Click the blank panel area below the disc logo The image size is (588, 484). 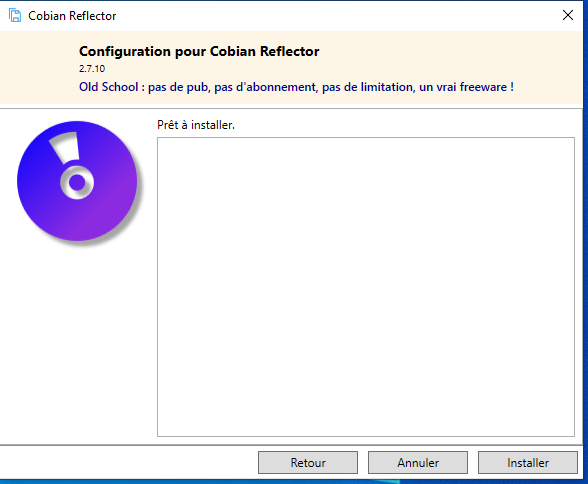point(77,337)
